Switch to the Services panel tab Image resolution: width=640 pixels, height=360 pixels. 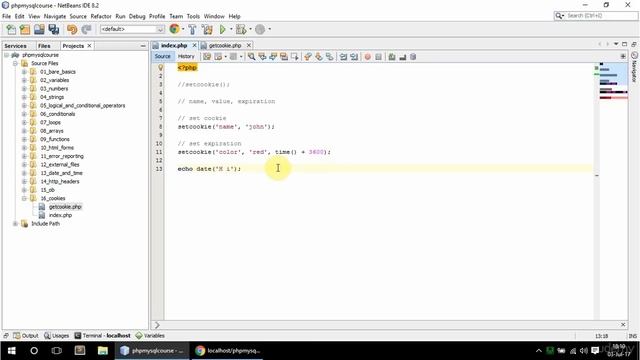[16, 46]
